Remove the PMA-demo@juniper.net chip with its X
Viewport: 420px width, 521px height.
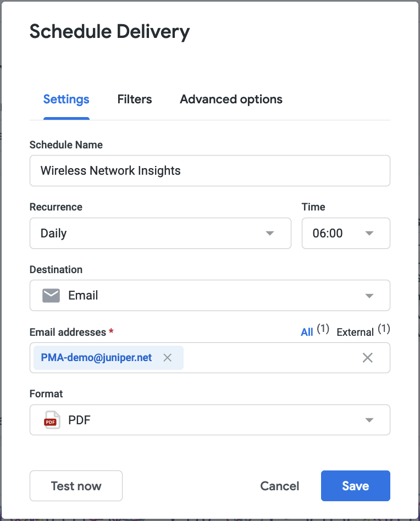point(168,358)
